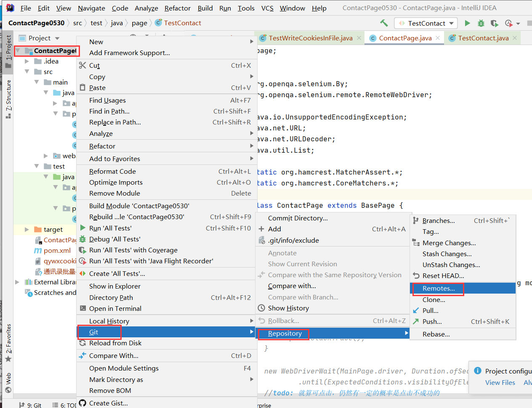Viewport: 532px width, 408px height.
Task: Open the VCS menu
Action: [267, 8]
